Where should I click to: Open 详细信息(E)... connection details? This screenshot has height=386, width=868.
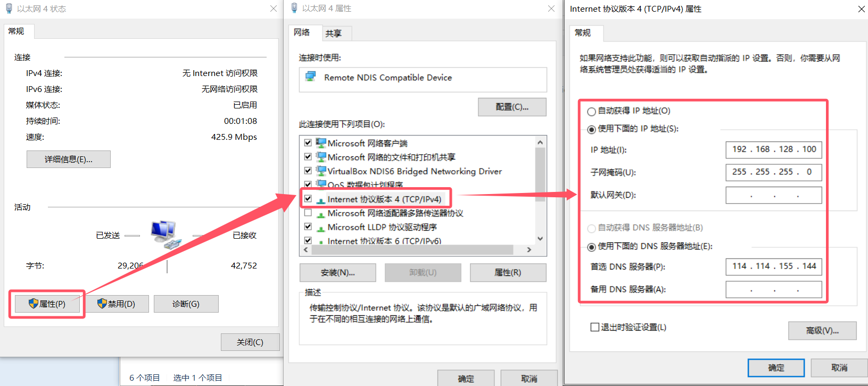69,159
